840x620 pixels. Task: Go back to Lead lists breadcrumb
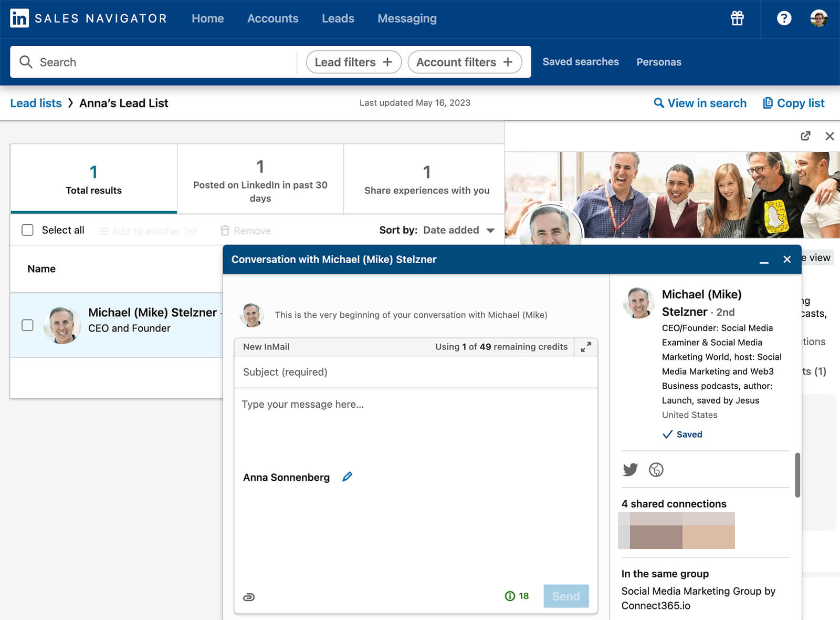36,103
